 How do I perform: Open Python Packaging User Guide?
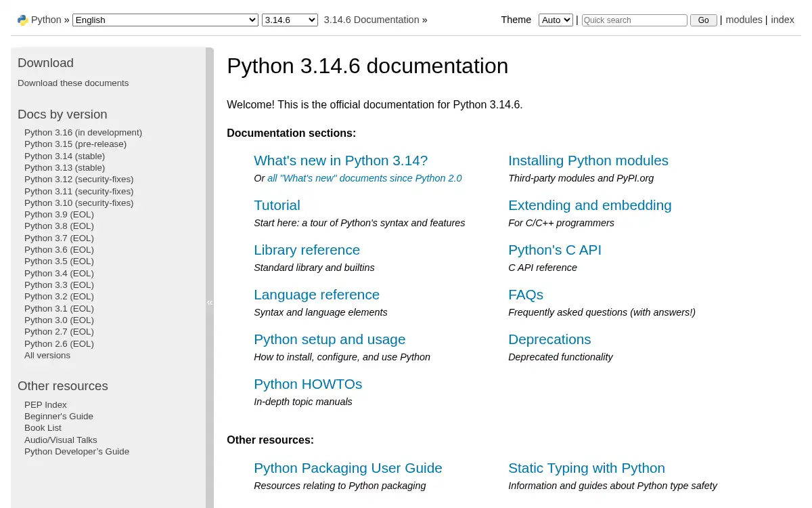pos(348,468)
